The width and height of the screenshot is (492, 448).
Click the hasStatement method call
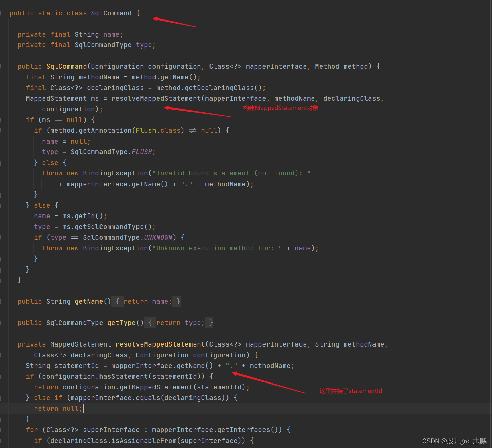126,376
